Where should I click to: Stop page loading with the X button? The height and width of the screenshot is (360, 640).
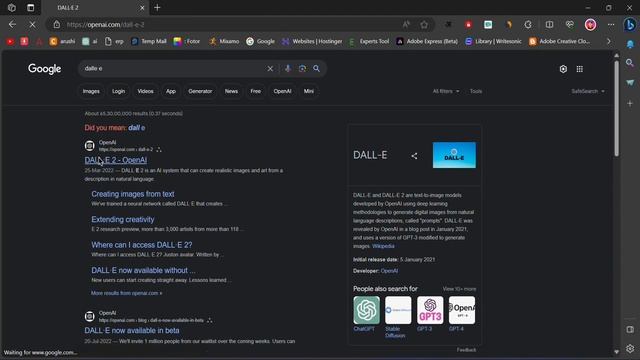pos(32,24)
